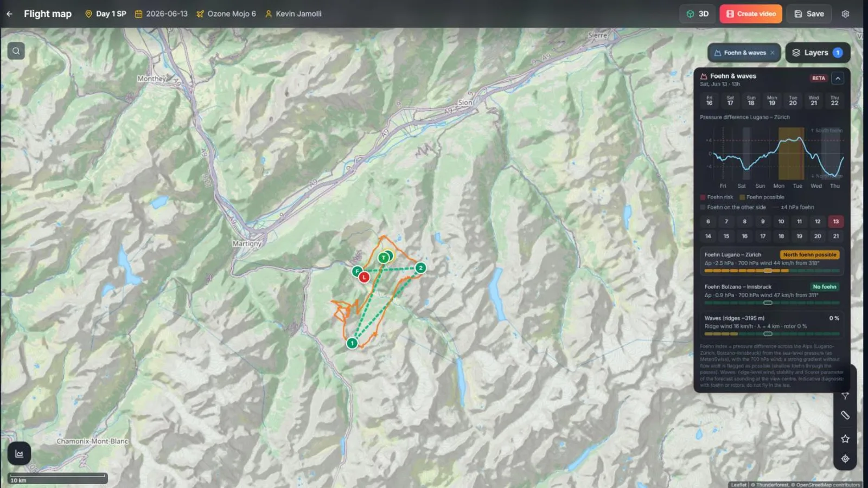
Task: Click the Thunderforest attribution link
Action: 773,485
